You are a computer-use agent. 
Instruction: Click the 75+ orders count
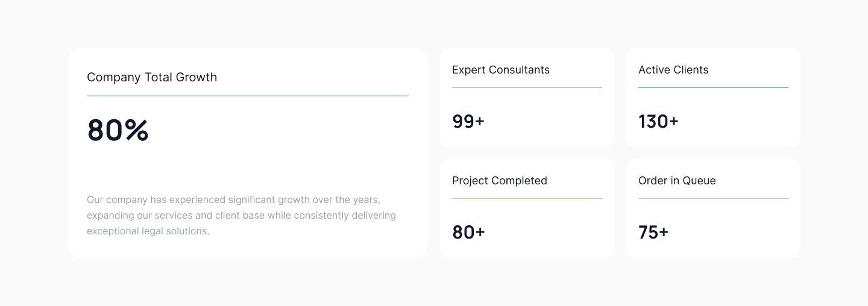coord(653,233)
